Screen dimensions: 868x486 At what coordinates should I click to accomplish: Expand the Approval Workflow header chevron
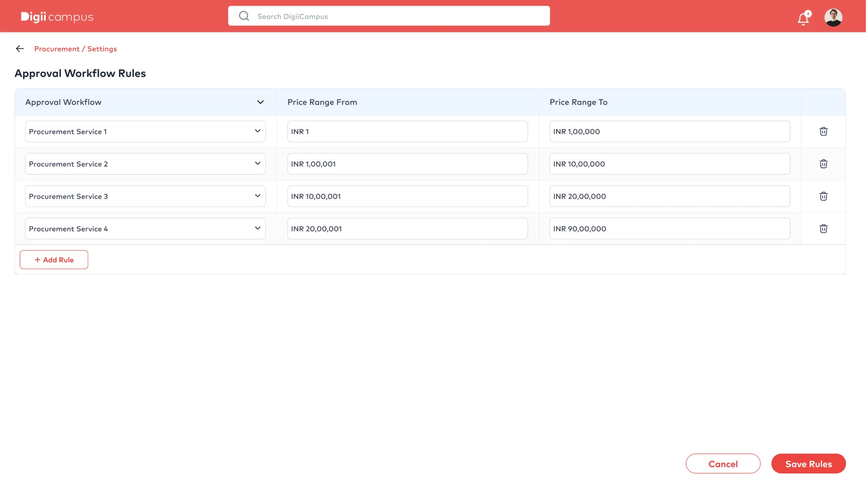[260, 102]
